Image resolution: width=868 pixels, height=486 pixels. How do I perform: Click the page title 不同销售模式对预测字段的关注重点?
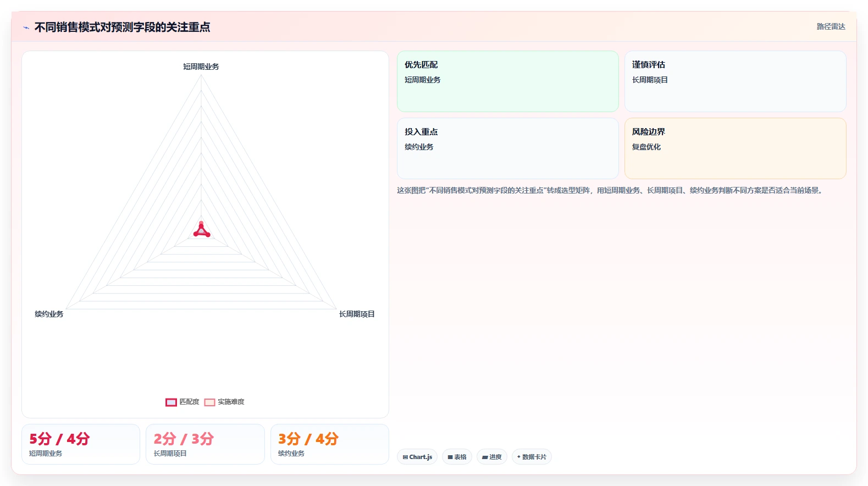[122, 27]
